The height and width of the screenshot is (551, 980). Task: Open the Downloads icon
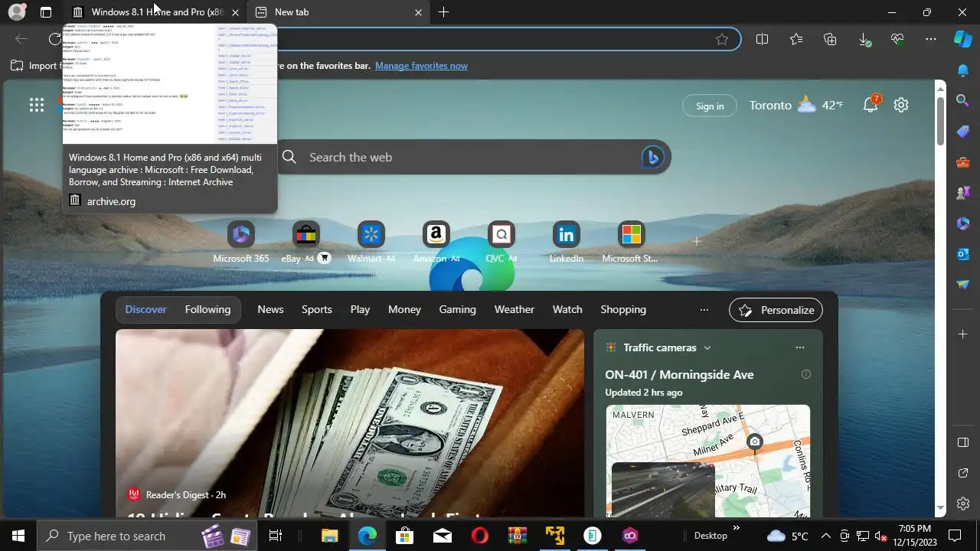click(x=864, y=39)
